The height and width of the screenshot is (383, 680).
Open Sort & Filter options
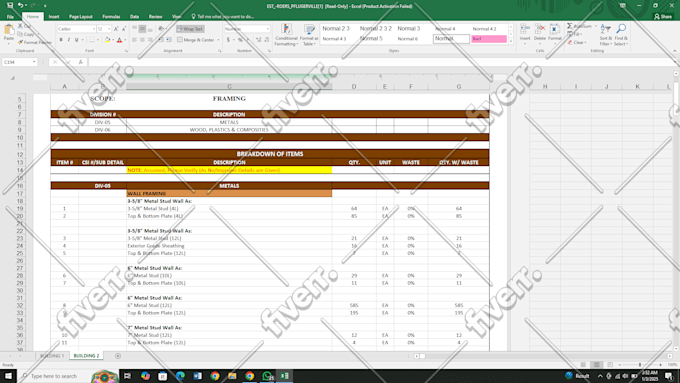point(605,35)
